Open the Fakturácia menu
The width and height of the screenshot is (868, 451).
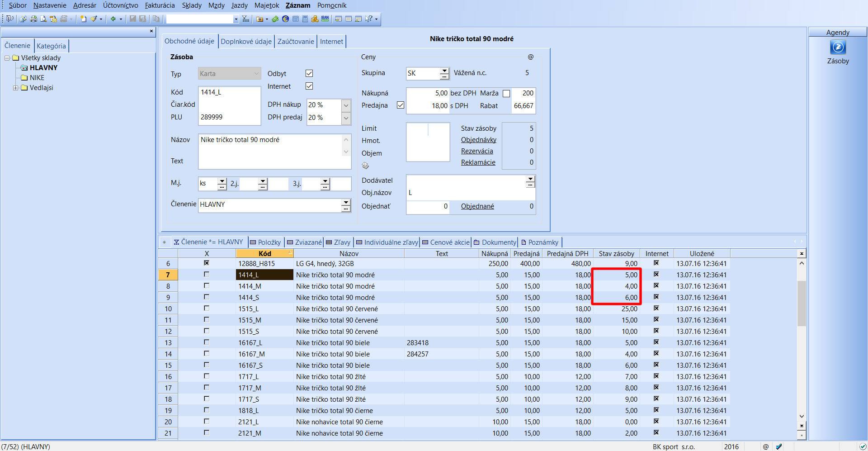(x=160, y=5)
